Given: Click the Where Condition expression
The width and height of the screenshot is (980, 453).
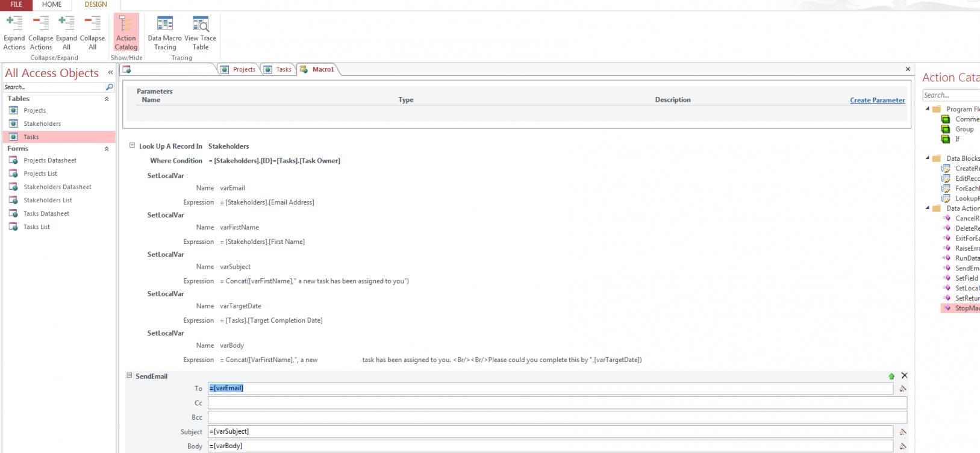Looking at the screenshot, I should coord(274,161).
